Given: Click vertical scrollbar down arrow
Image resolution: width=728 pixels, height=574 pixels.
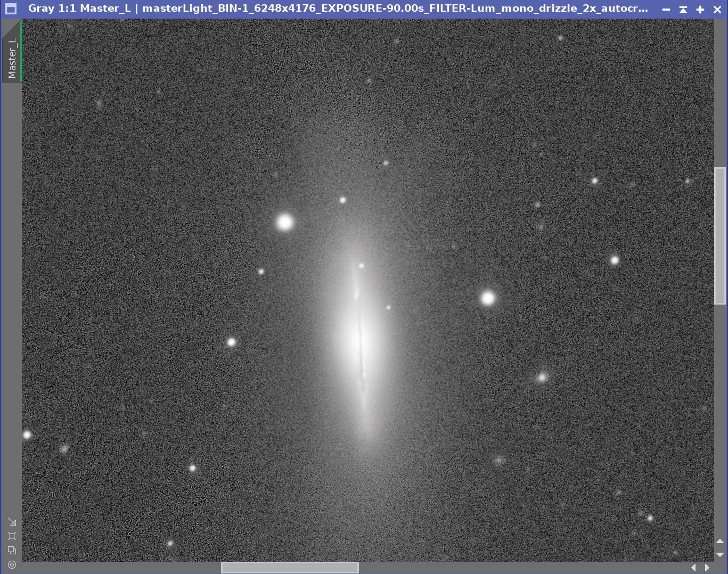Looking at the screenshot, I should point(720,554).
